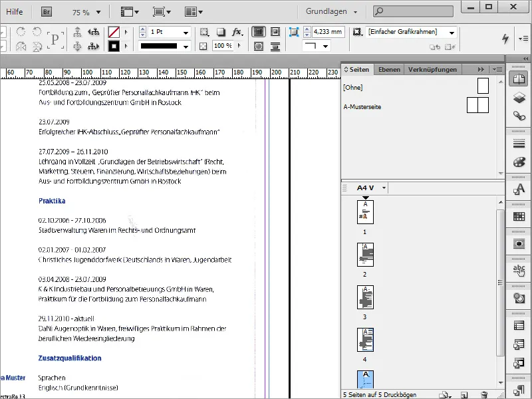The height and width of the screenshot is (399, 532).
Task: Toggle no text wrap button
Action: coord(259,32)
